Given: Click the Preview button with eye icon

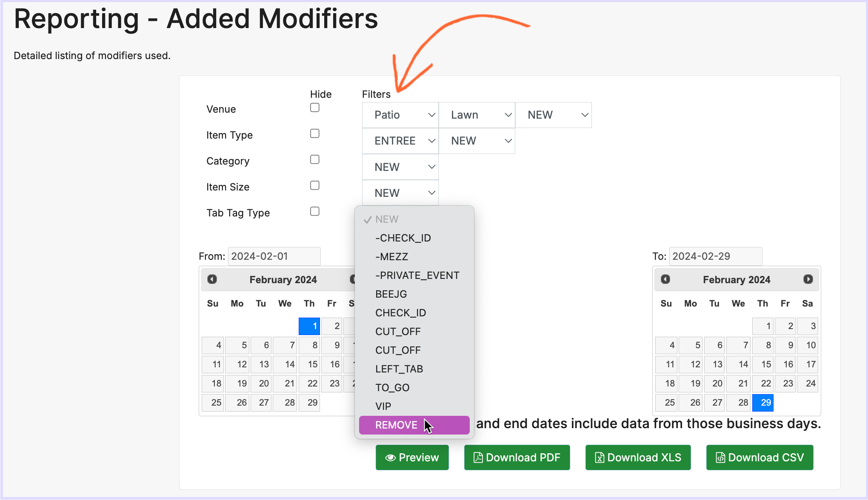Looking at the screenshot, I should point(412,457).
